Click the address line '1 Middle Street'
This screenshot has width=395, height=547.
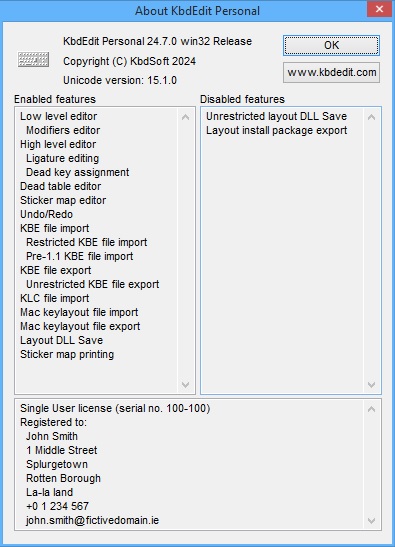click(x=61, y=450)
